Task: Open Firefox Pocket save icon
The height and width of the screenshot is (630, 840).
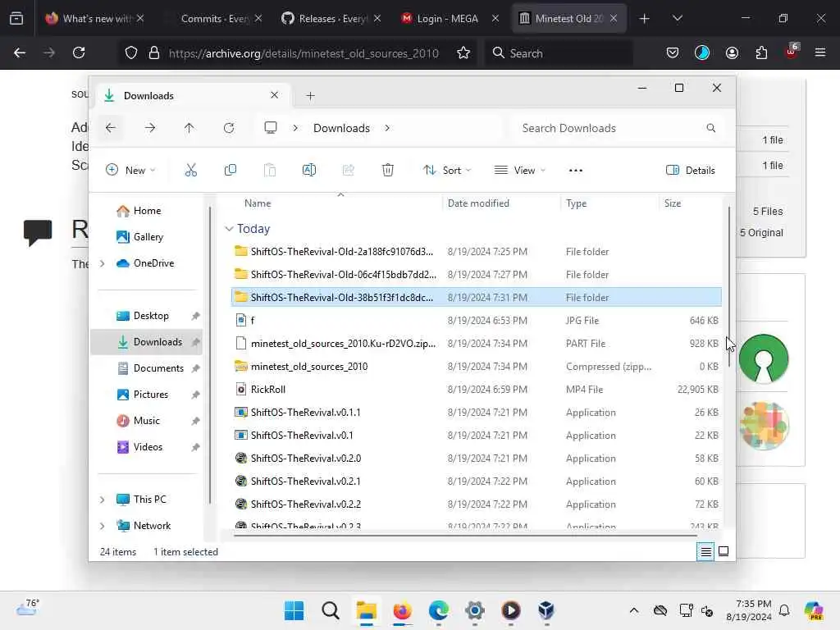Action: click(x=673, y=52)
